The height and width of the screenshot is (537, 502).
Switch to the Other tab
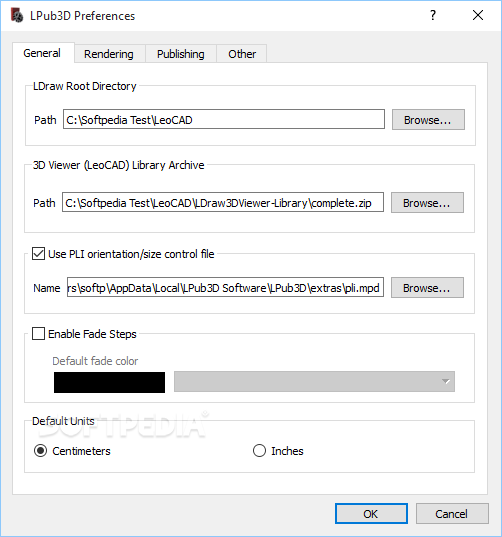tap(242, 54)
